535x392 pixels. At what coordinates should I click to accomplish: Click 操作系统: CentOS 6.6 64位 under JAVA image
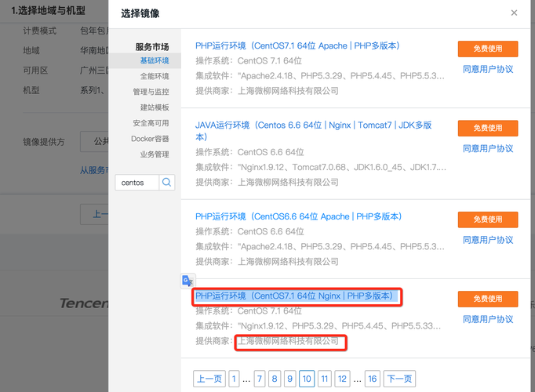tap(249, 152)
